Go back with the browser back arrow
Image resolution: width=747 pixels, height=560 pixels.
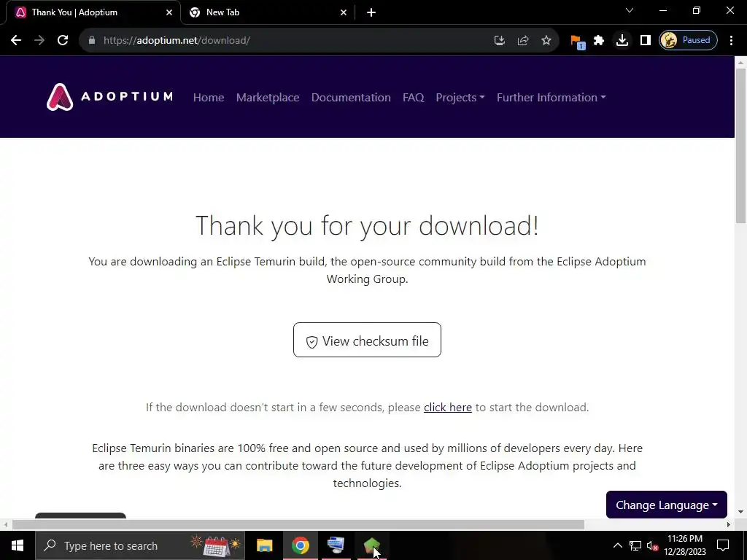pyautogui.click(x=16, y=41)
